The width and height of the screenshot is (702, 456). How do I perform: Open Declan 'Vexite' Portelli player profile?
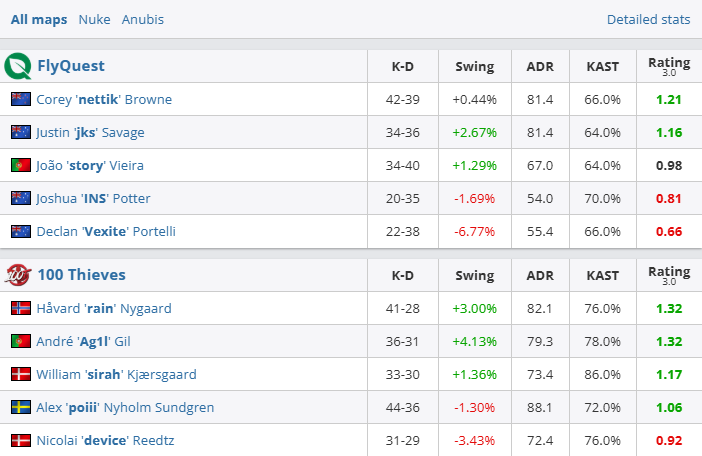[106, 231]
